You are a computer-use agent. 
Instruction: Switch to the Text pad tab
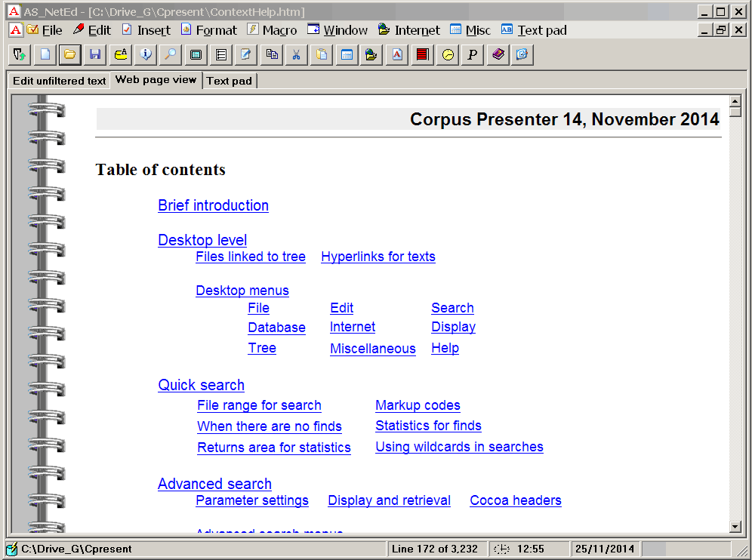pyautogui.click(x=229, y=81)
